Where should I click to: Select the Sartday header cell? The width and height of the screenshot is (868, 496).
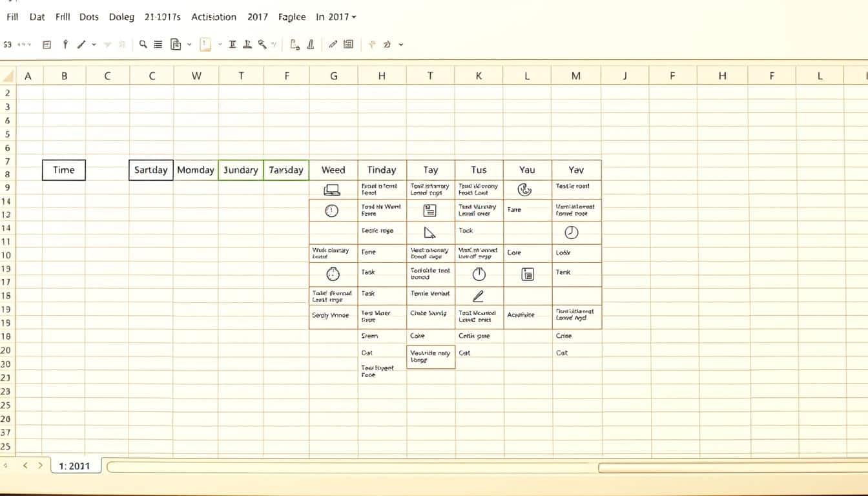pyautogui.click(x=150, y=170)
